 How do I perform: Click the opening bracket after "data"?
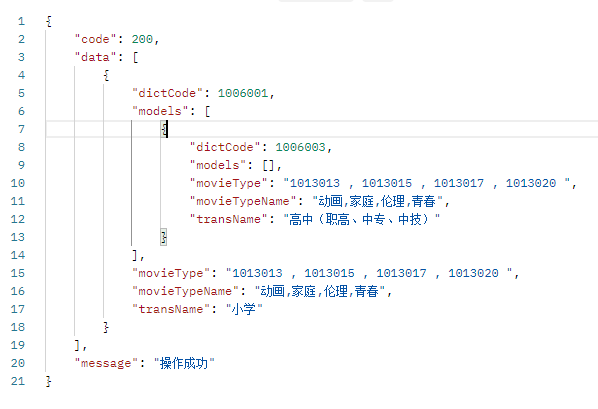coord(135,57)
